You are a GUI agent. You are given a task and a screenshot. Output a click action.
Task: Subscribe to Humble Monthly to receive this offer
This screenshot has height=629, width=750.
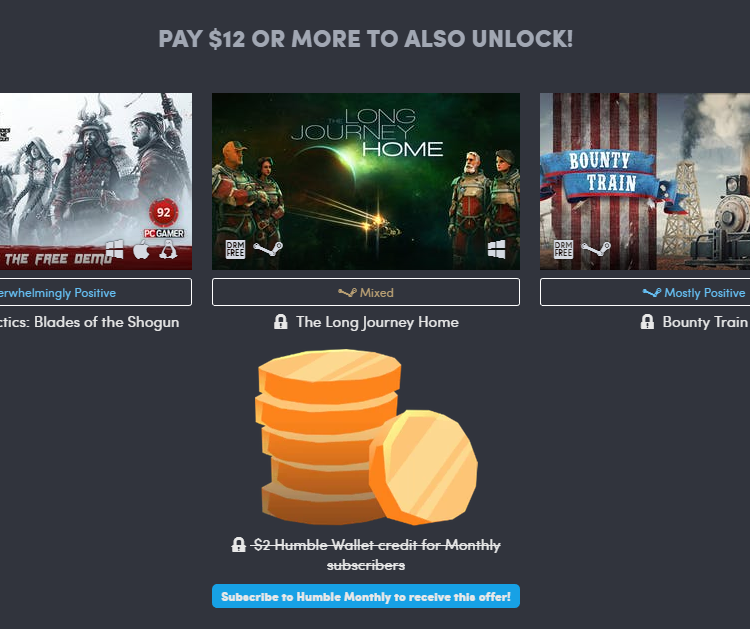tap(366, 596)
